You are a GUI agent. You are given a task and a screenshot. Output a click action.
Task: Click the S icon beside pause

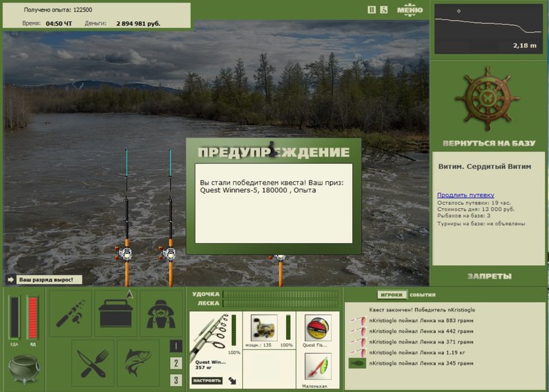384,10
